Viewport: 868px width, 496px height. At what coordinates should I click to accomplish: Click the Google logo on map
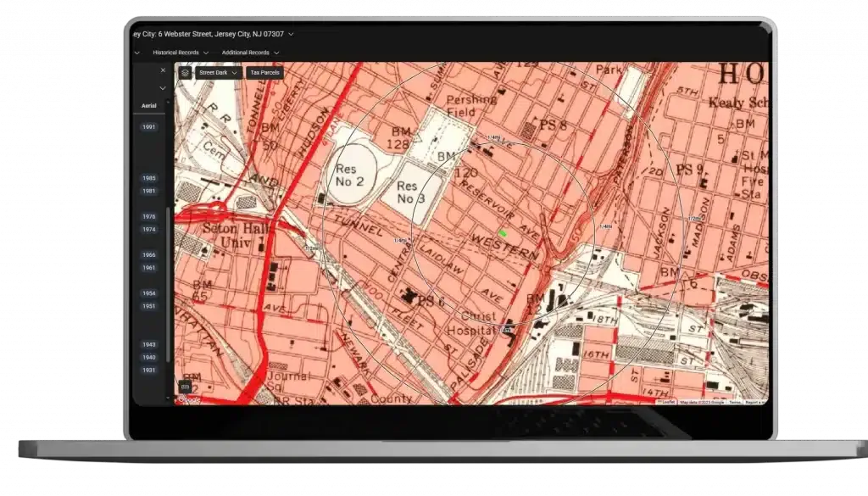tap(189, 399)
